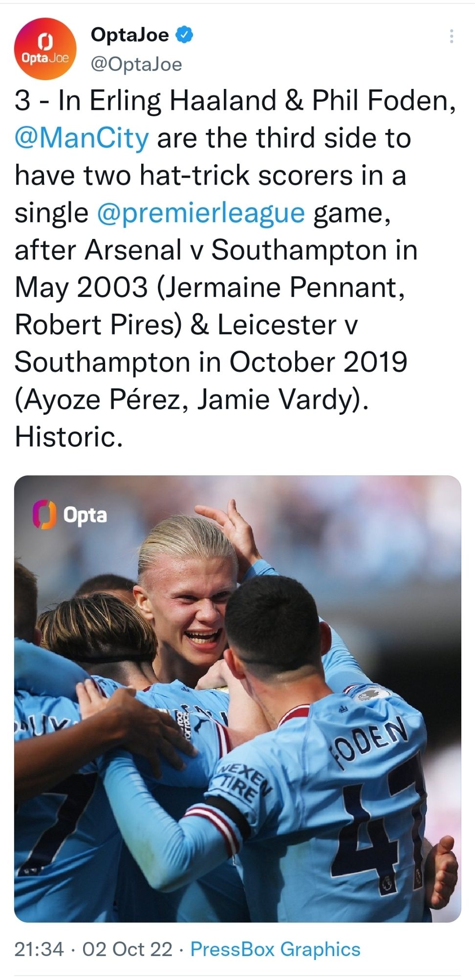Click the date 02 Oct 22
Screen dimensions: 475x980
[x=128, y=948]
